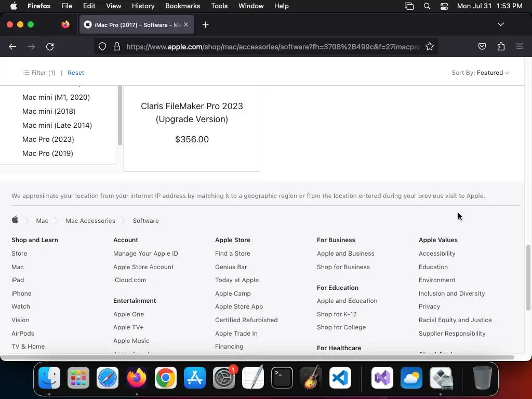Open Pocket save icon in toolbar
Screen dimensions: 532x399
click(x=482, y=47)
